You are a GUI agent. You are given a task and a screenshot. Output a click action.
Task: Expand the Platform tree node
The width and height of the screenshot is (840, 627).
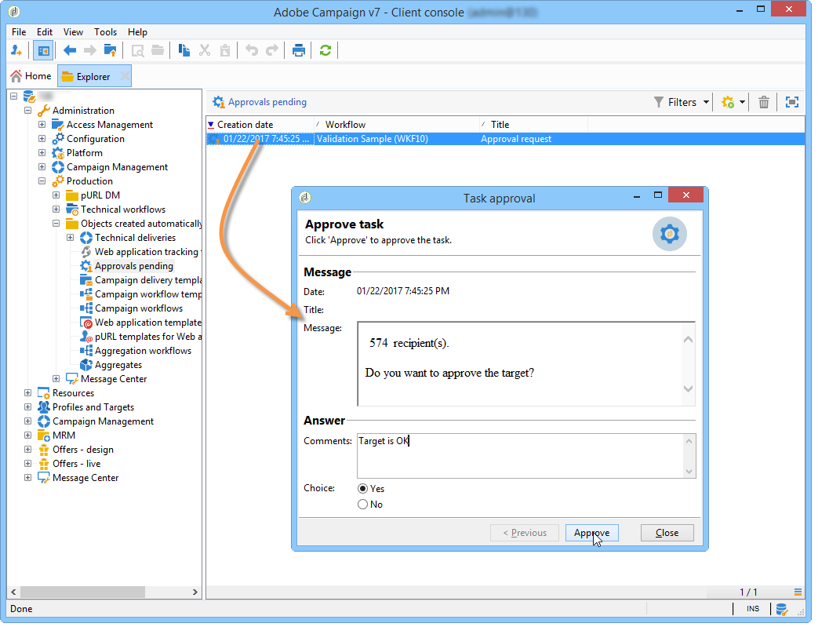pos(42,153)
